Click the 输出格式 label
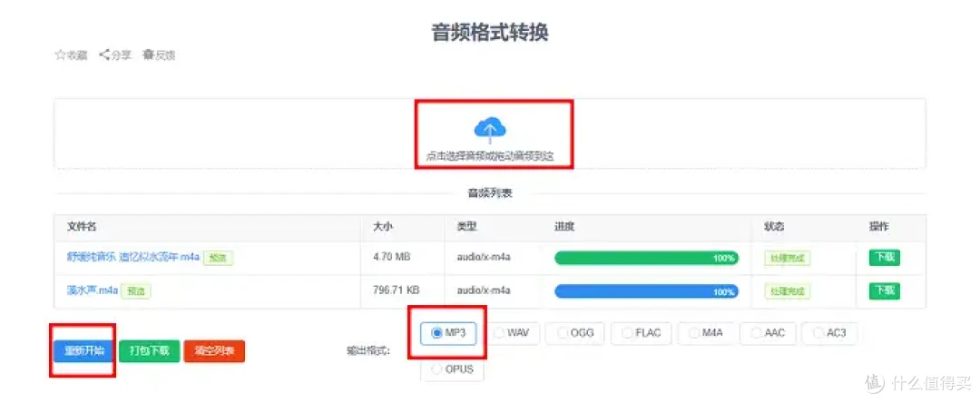The image size is (980, 403). (x=368, y=351)
